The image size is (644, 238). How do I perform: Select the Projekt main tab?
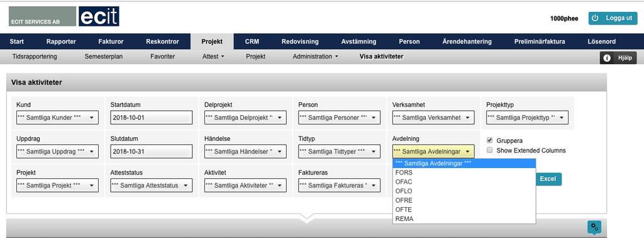(x=212, y=42)
